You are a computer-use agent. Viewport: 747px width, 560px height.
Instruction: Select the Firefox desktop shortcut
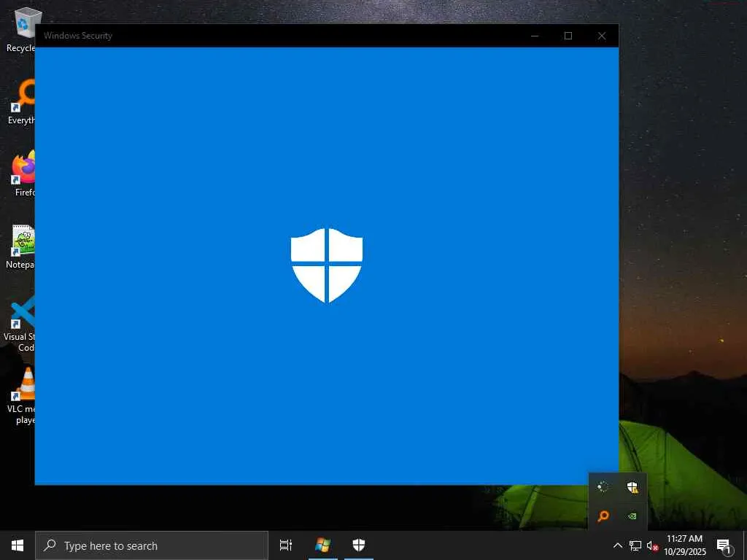(23, 174)
